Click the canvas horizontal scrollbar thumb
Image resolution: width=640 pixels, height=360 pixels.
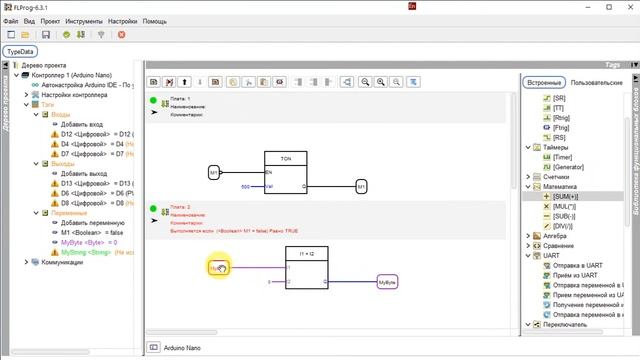point(182,332)
